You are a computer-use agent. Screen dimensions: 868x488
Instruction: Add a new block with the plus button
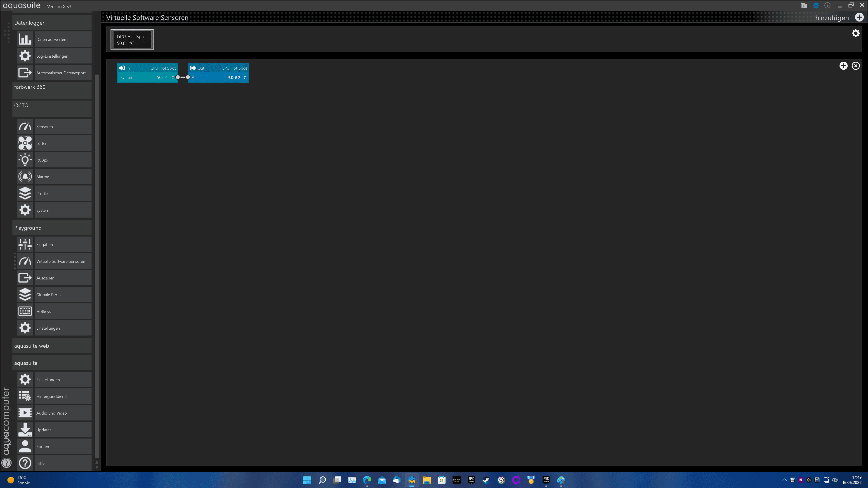pos(843,66)
